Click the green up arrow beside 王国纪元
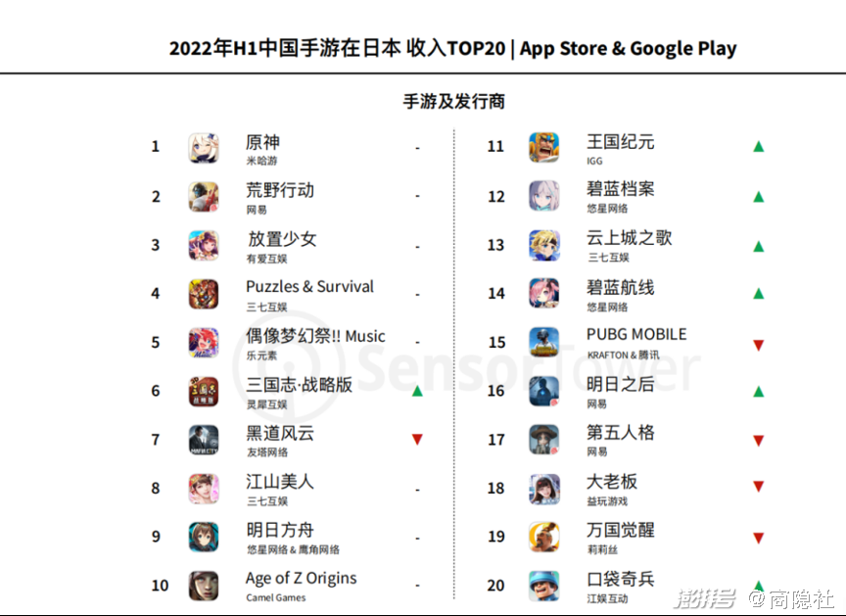 (x=758, y=147)
